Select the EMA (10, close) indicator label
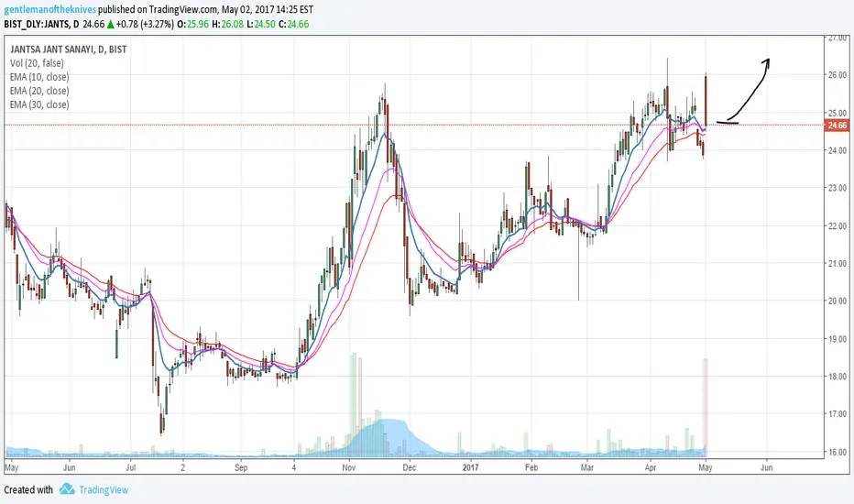Viewport: 854px width, 504px height. [39, 77]
